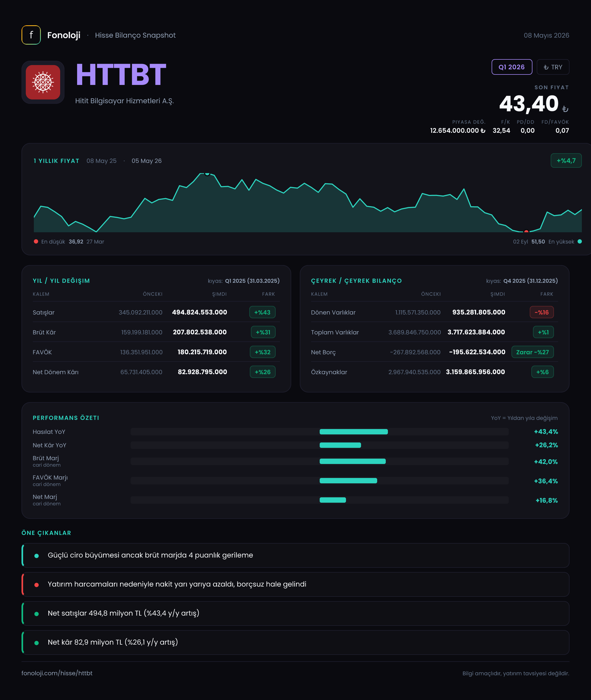The height and width of the screenshot is (700, 591).
Task: Click the highest price value 51,50
Action: (x=538, y=241)
